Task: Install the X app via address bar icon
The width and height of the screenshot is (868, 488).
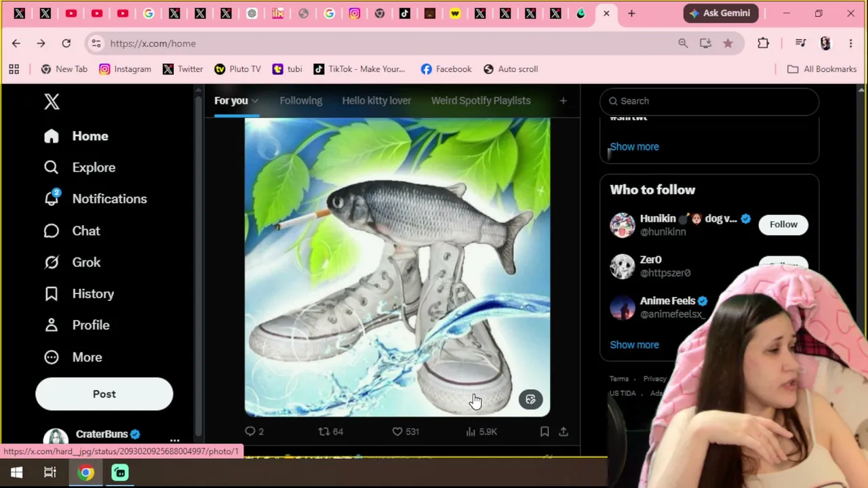Action: point(705,43)
